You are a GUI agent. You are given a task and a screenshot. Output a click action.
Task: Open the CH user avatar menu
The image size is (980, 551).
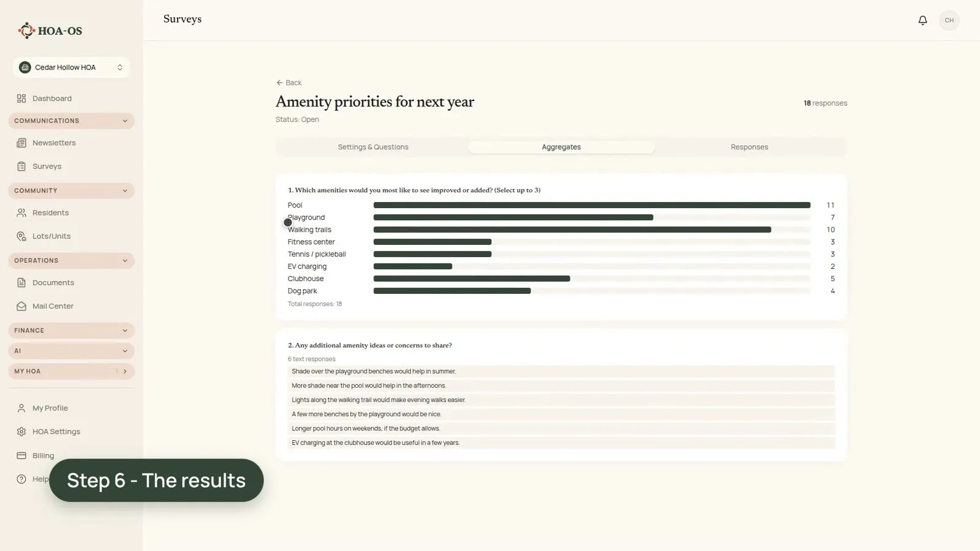[949, 20]
